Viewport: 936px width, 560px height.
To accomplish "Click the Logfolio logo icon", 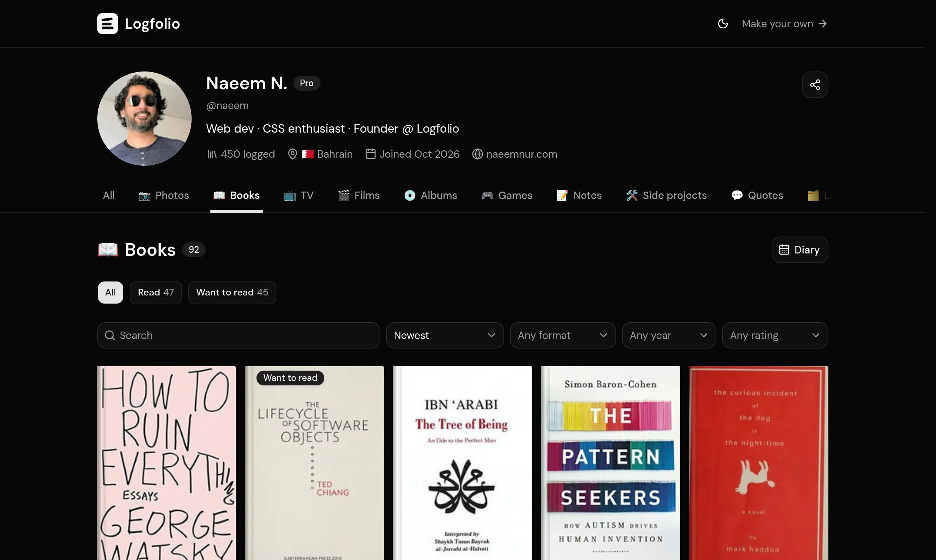I will [x=108, y=24].
